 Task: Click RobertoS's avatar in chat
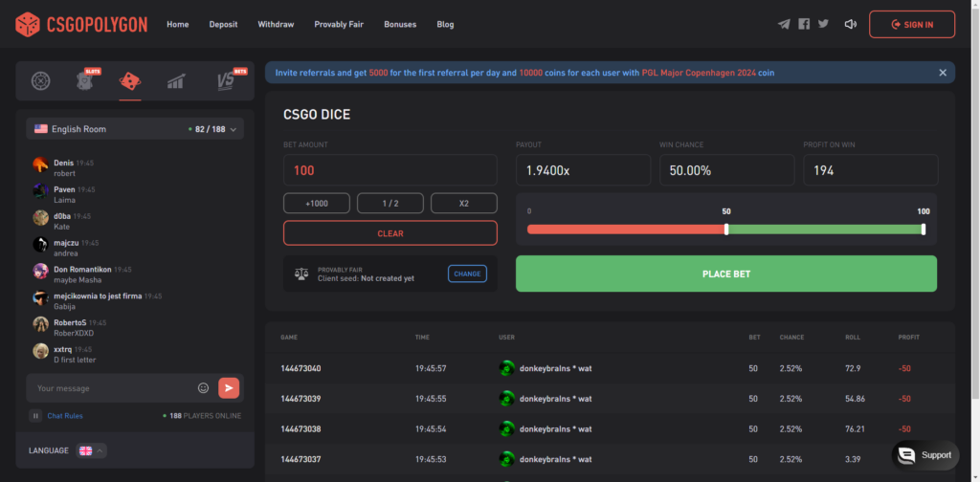[x=40, y=324]
